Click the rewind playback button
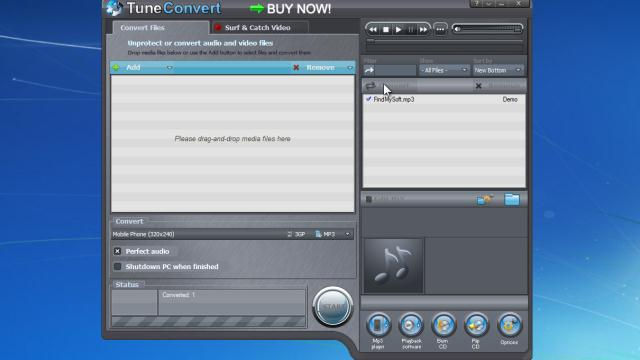 373,29
